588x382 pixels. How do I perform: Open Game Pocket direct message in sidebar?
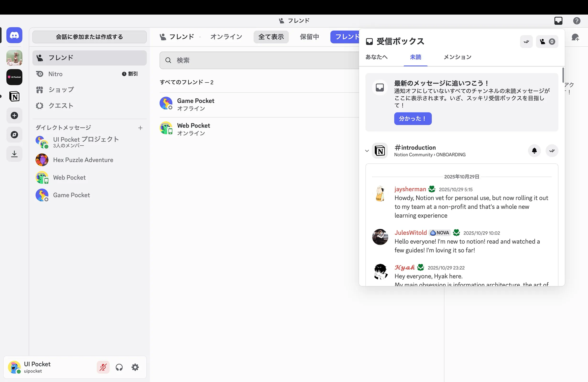(89, 195)
